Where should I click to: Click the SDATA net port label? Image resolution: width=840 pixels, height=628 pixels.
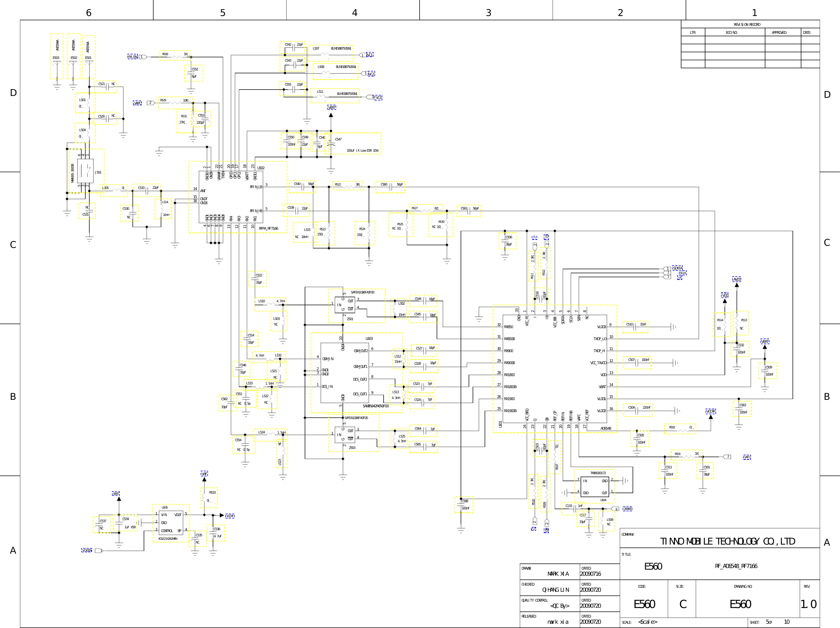[x=677, y=268]
